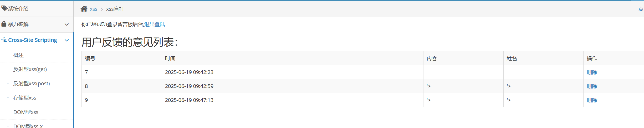Click the 暴力破解 menu label
Image resolution: width=644 pixels, height=128 pixels.
[x=18, y=24]
